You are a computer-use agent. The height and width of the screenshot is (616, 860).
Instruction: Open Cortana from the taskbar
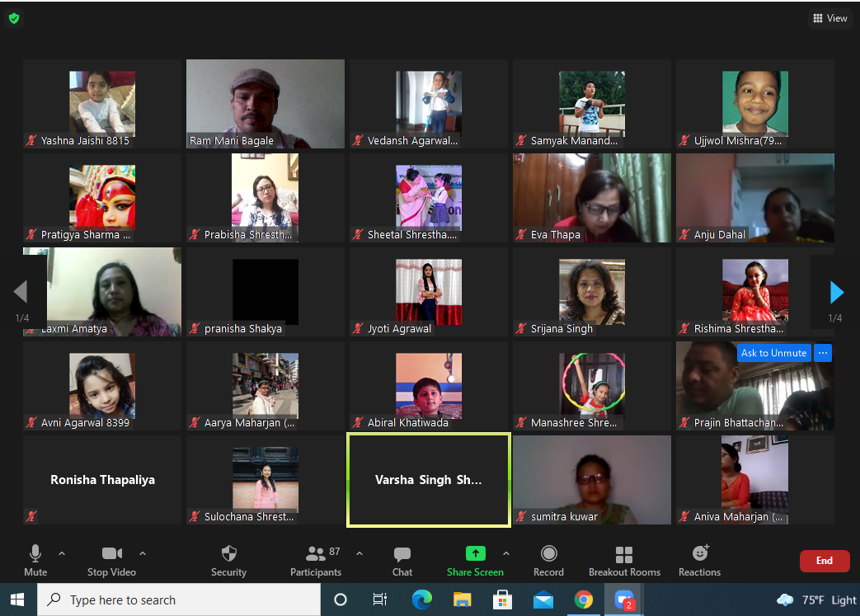341,600
